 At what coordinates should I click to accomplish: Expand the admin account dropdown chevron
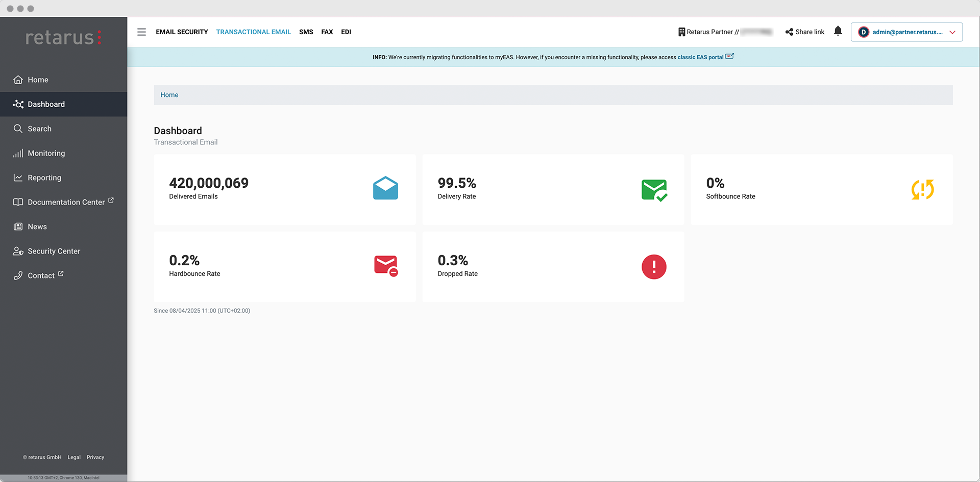pos(952,32)
